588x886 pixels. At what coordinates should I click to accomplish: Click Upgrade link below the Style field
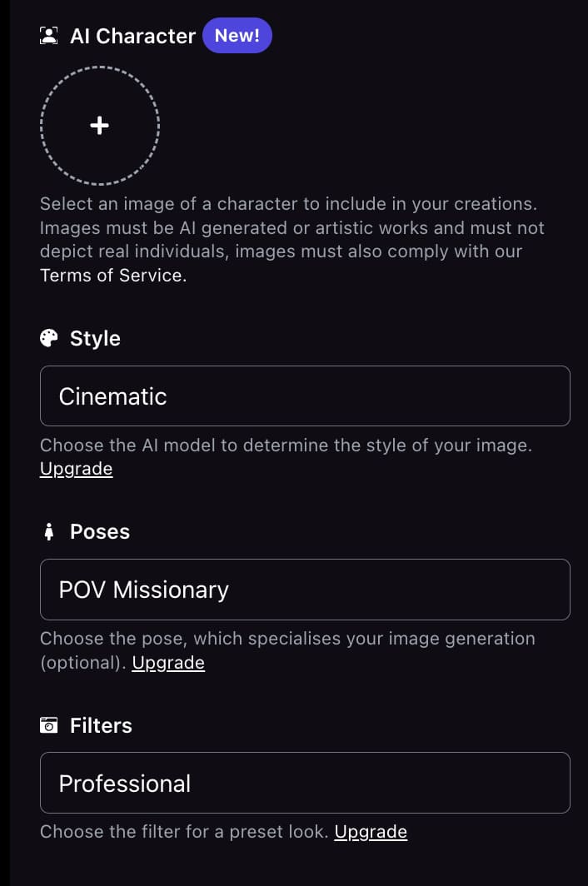pyautogui.click(x=76, y=469)
